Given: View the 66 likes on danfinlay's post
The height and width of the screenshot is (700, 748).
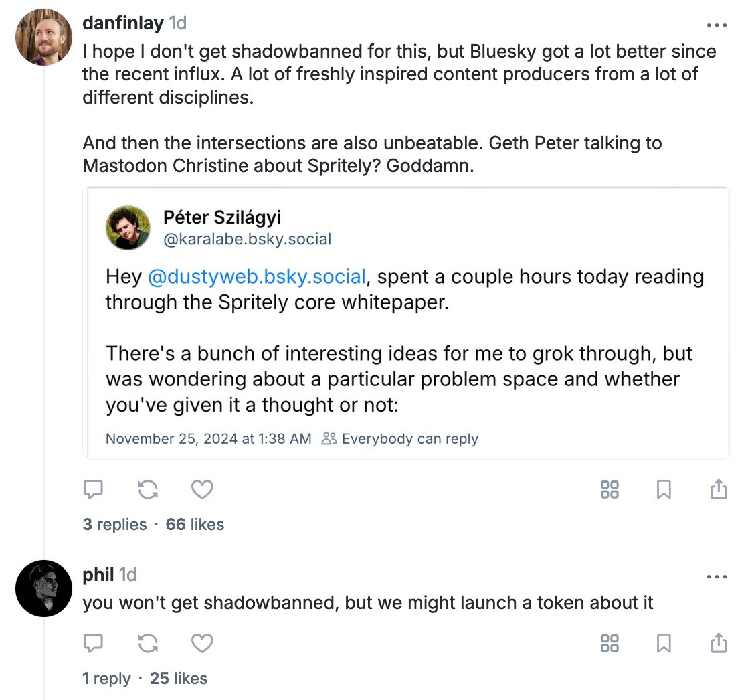Looking at the screenshot, I should point(195,524).
